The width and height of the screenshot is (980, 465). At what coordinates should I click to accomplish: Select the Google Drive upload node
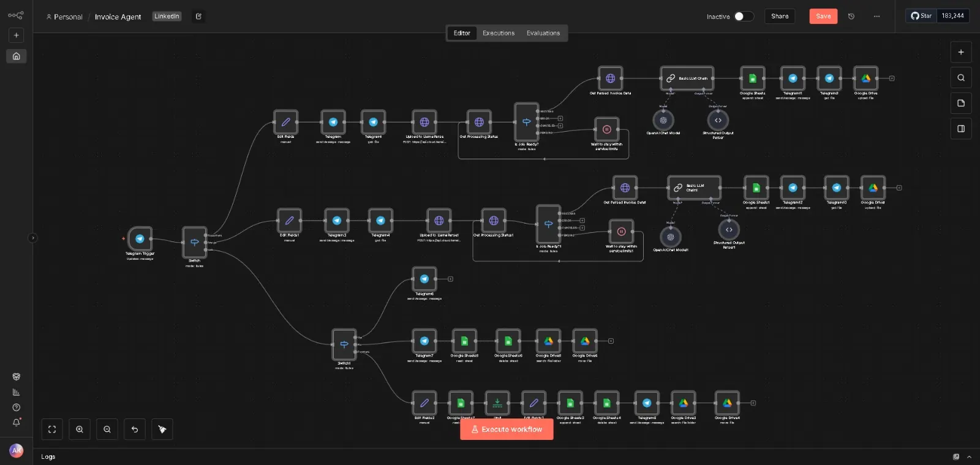(866, 78)
